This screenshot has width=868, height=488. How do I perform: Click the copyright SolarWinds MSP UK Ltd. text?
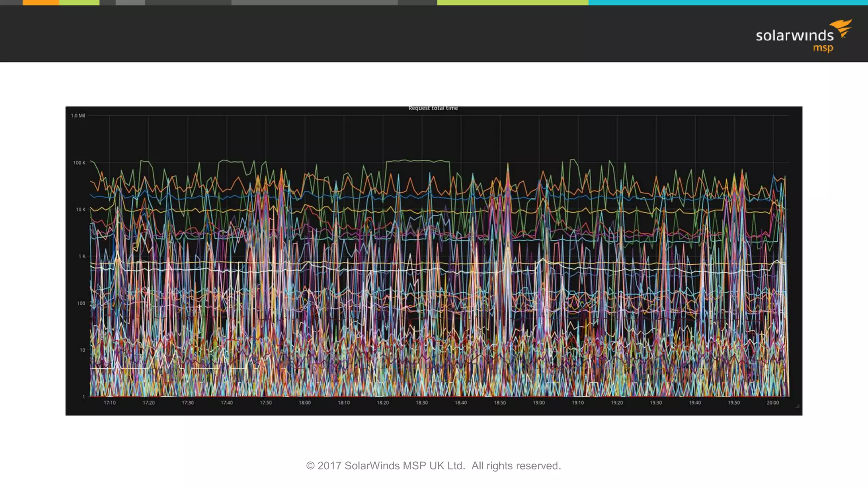(433, 466)
